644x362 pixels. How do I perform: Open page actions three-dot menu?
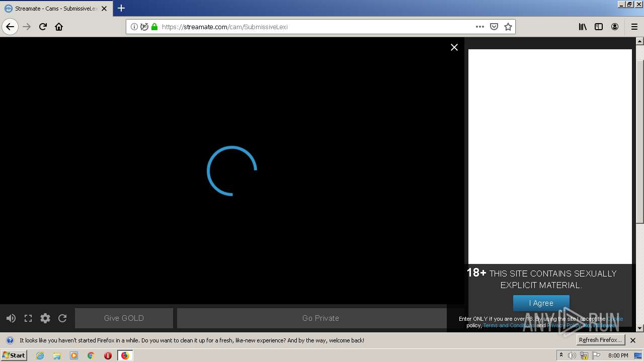coord(480,27)
